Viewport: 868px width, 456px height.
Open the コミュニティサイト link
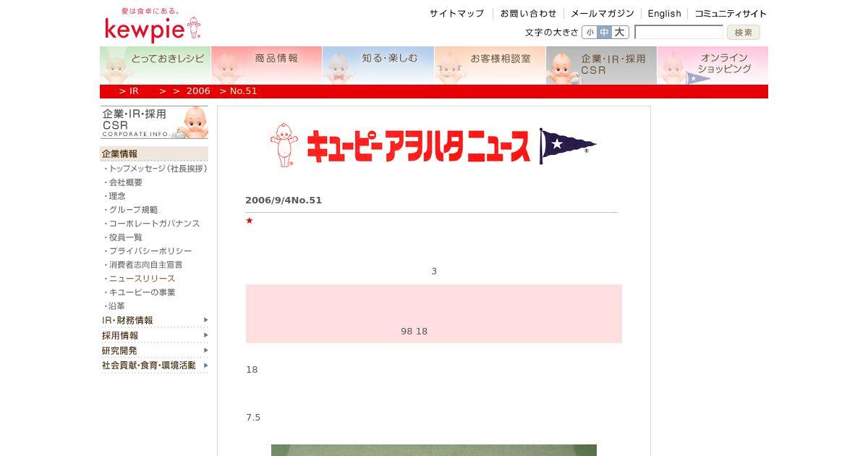pos(731,14)
